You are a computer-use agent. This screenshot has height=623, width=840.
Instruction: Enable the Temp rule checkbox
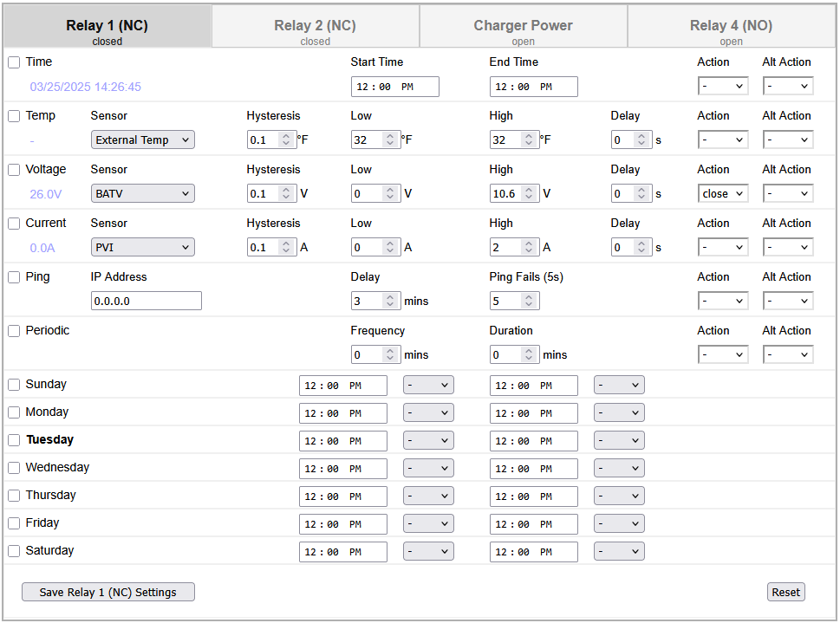[x=14, y=116]
